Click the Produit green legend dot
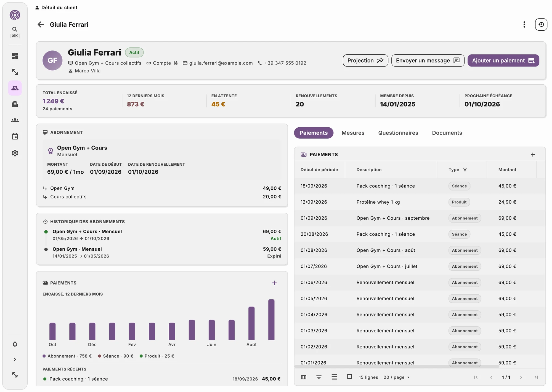Image resolution: width=552 pixels, height=392 pixels. tap(141, 356)
